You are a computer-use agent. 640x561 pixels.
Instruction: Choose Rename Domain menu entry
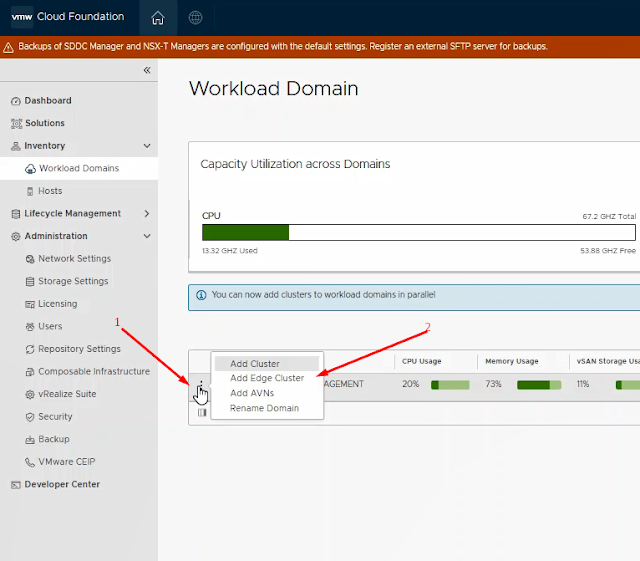coord(264,408)
